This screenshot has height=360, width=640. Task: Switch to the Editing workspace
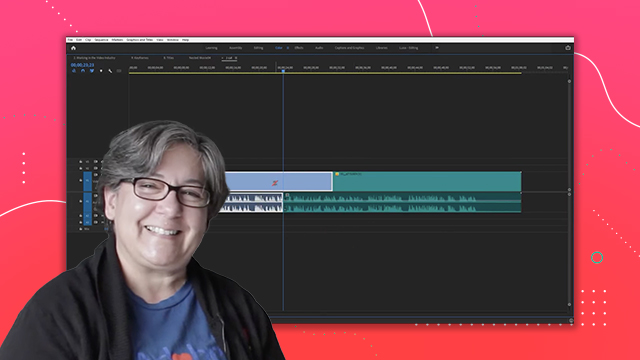[x=258, y=48]
